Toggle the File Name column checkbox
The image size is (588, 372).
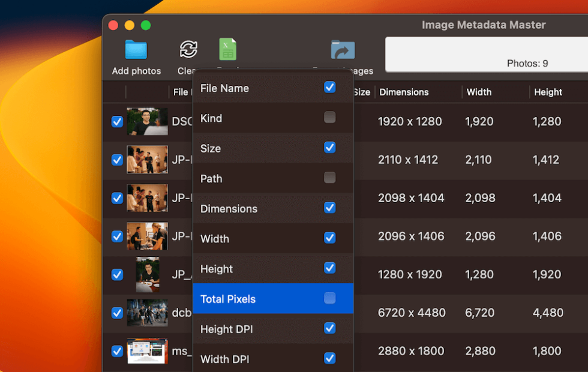tap(329, 87)
